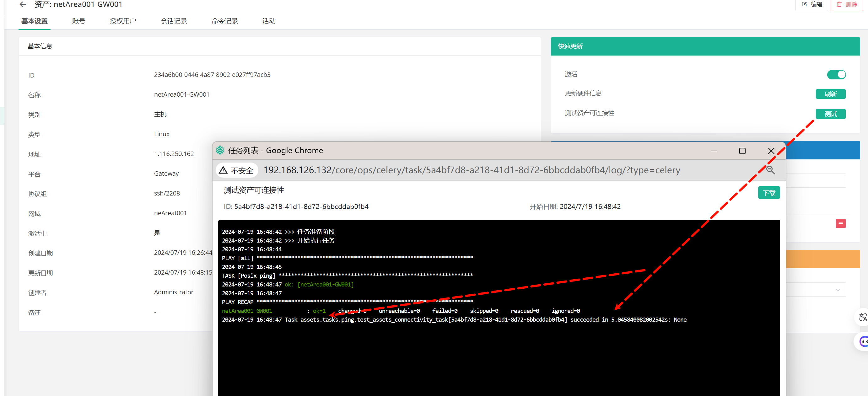Go to the 命令记录 tab
868x396 pixels.
point(224,21)
